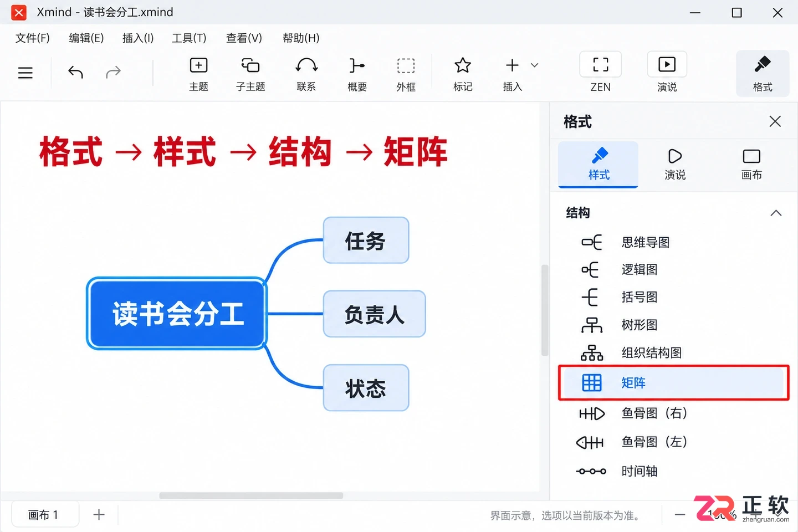Select 思维导图 structure

point(673,242)
